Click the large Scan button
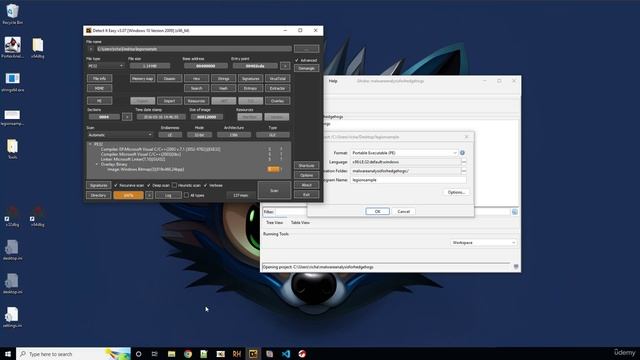Screen dimensions: 640x360 274,190
